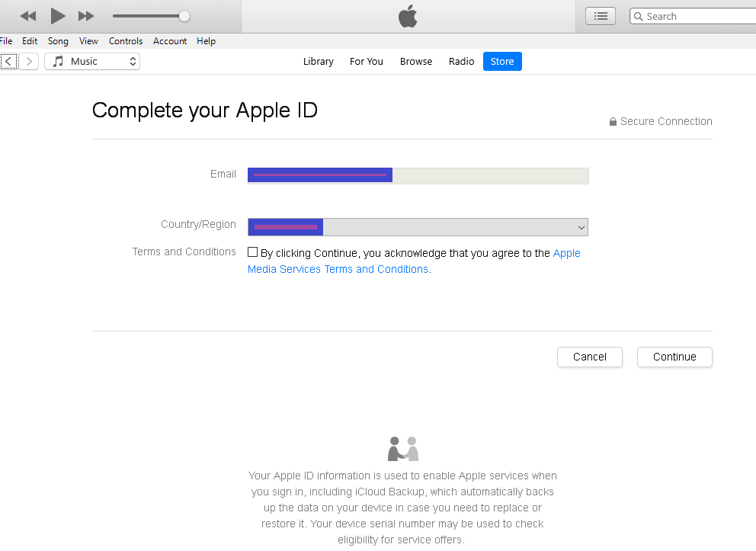Click the Email input field
The height and width of the screenshot is (551, 756).
[x=418, y=175]
